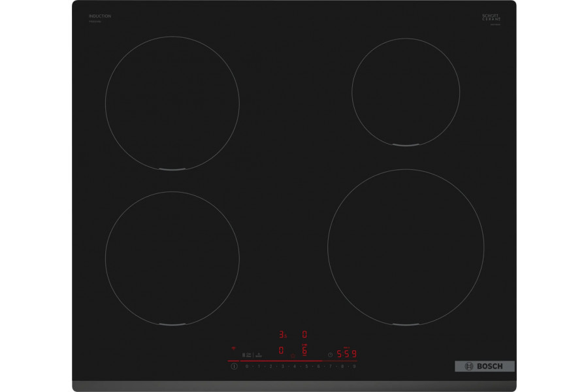Set power level 0 on the slider
The image size is (588, 392).
click(247, 367)
